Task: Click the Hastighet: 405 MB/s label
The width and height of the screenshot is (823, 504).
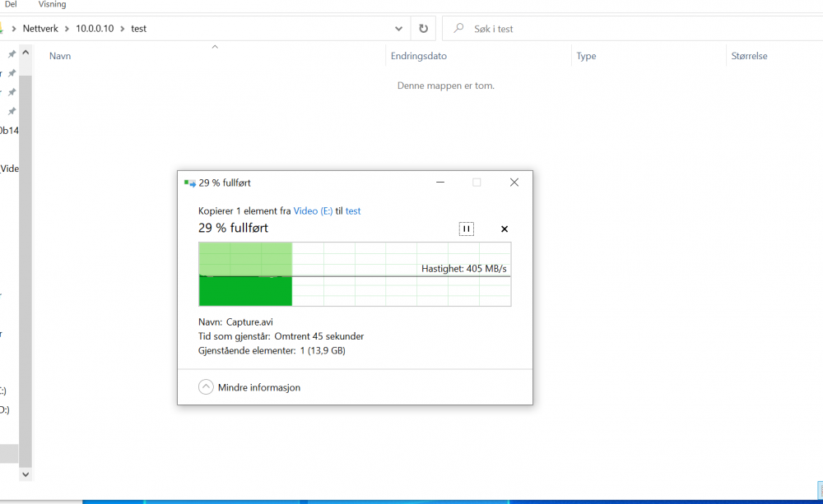Action: (x=464, y=269)
